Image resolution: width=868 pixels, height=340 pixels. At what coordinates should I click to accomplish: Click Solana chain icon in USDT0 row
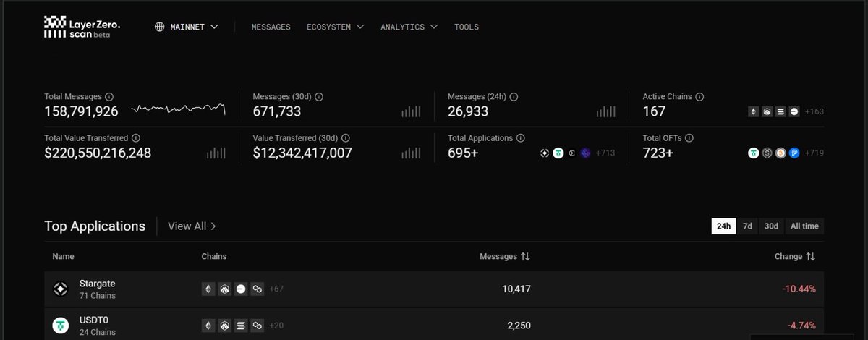tap(240, 326)
